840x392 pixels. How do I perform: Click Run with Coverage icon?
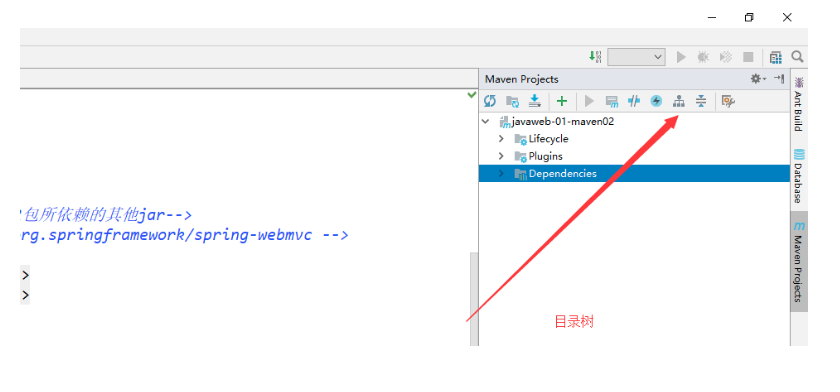[x=725, y=57]
